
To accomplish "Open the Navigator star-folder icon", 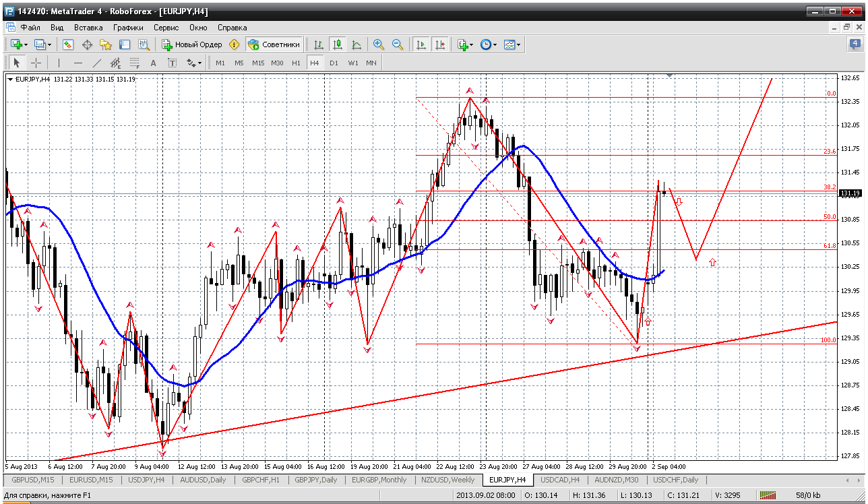I will [x=106, y=44].
